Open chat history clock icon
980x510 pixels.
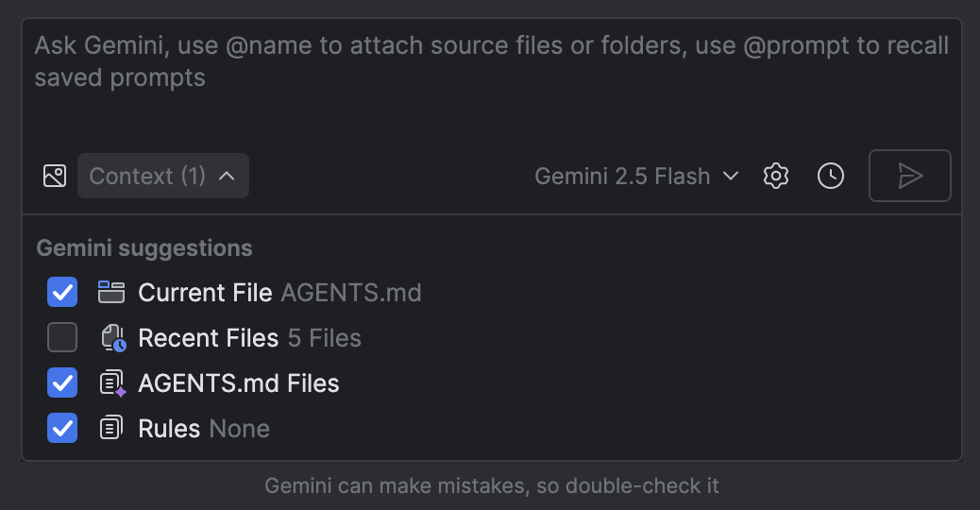(831, 176)
